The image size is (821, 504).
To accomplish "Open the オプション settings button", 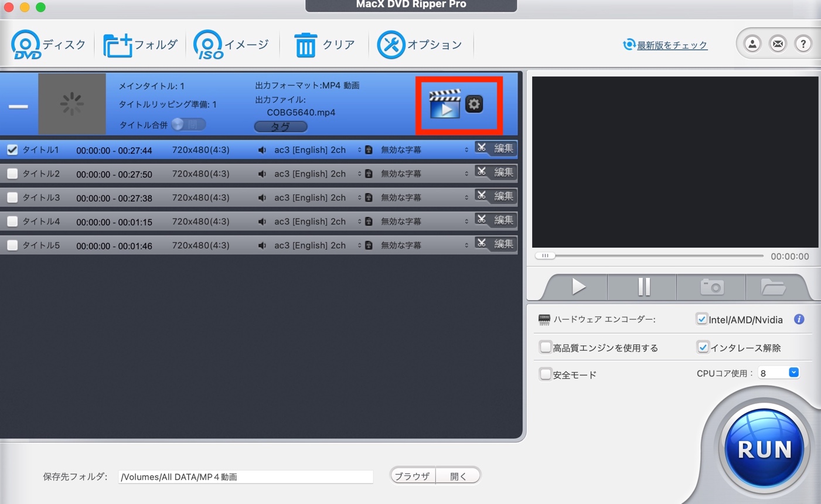I will pos(419,45).
